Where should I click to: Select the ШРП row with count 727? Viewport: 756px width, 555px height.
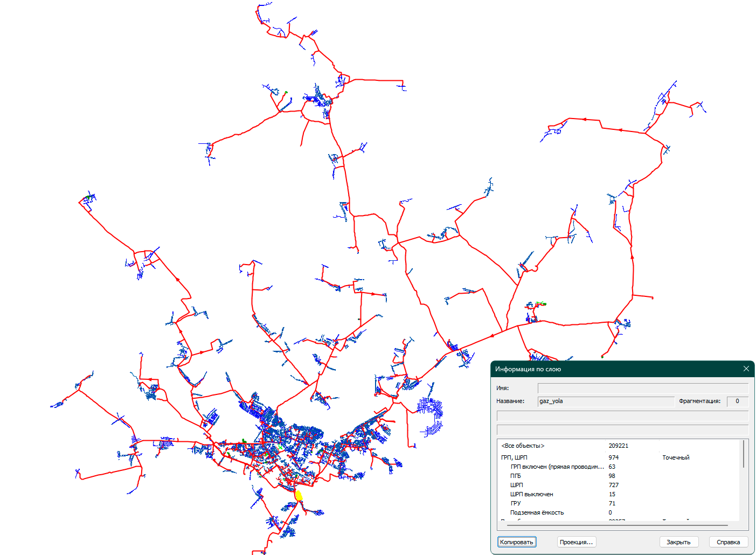coord(517,485)
